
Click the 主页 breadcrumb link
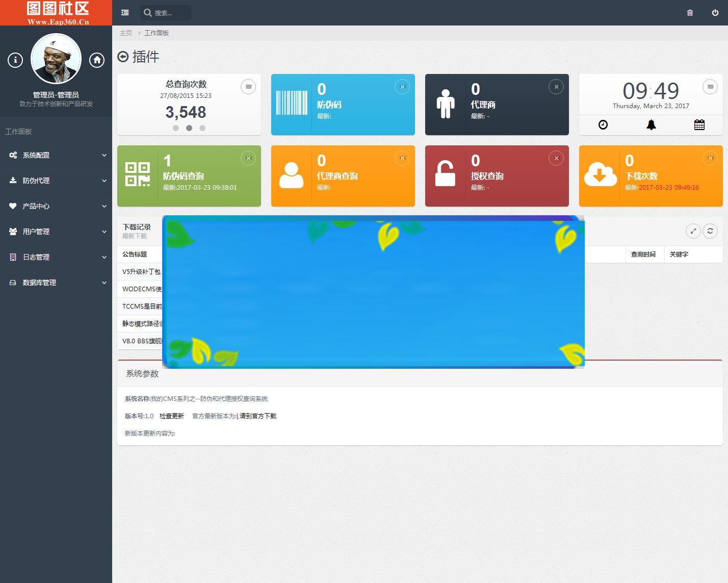click(x=126, y=33)
